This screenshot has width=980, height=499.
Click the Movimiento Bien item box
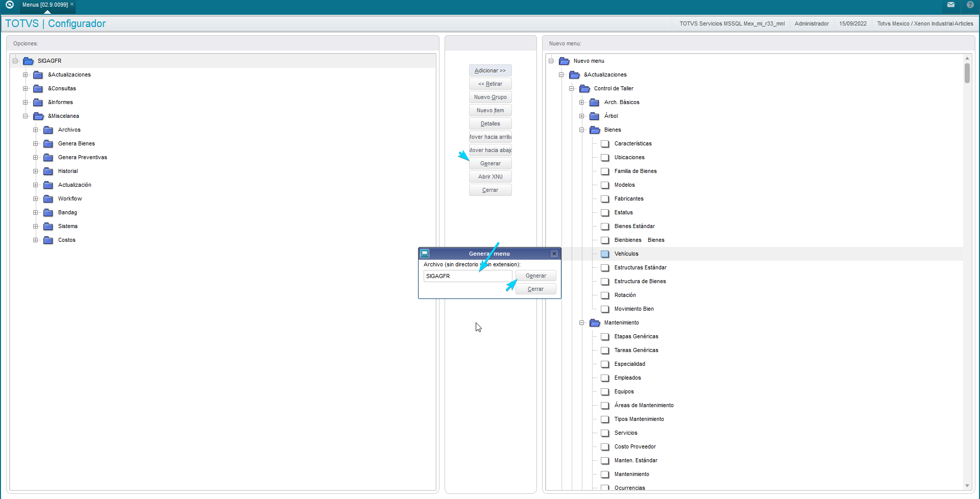[x=605, y=309]
